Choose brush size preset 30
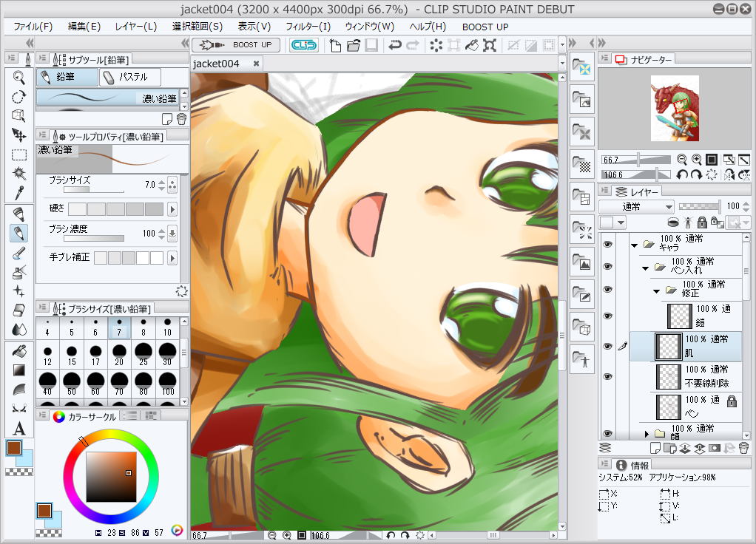Screen dimensions: 756x544 pyautogui.click(x=167, y=354)
